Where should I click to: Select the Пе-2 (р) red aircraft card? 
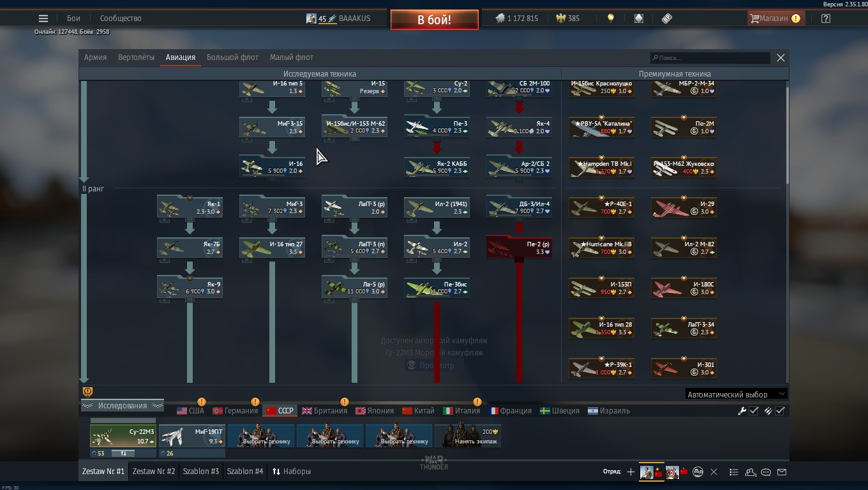(520, 248)
